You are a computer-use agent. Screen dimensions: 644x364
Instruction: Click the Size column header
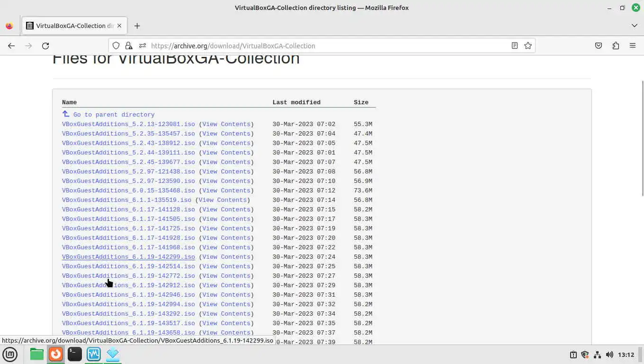(x=361, y=102)
